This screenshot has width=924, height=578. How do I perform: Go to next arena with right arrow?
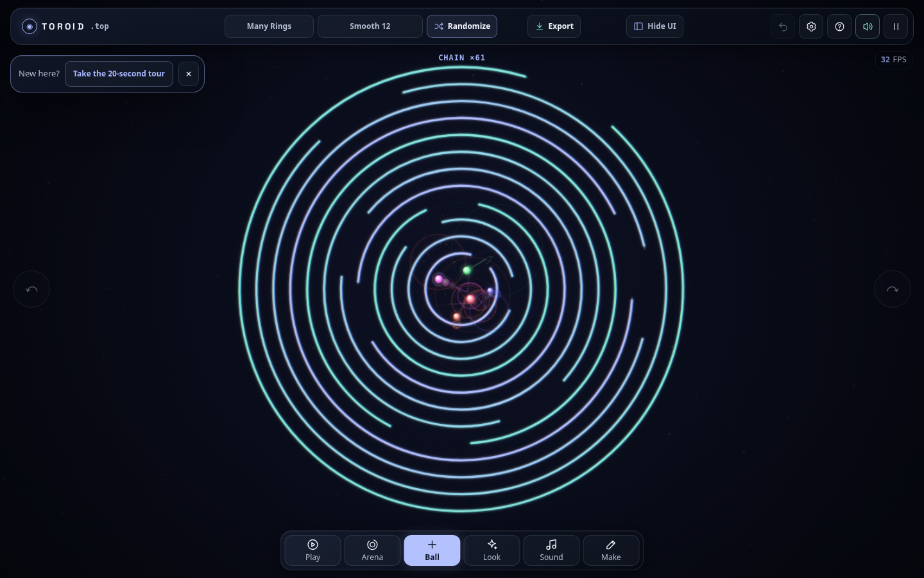(893, 289)
